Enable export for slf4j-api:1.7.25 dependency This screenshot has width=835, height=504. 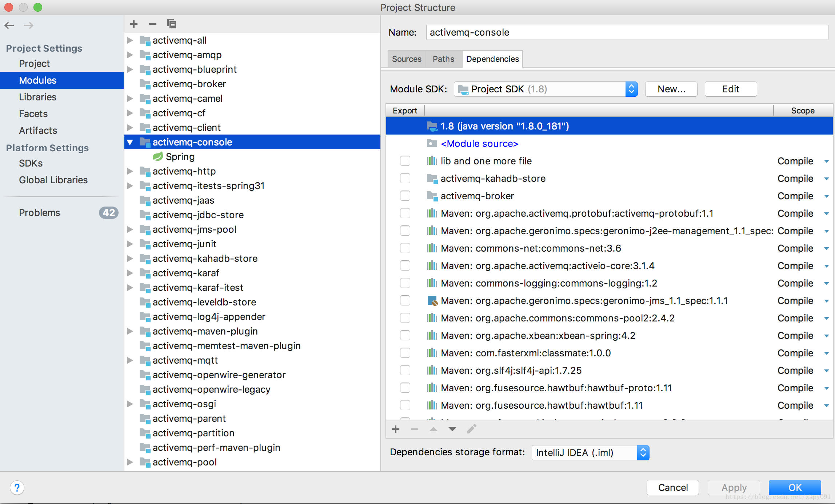point(405,371)
